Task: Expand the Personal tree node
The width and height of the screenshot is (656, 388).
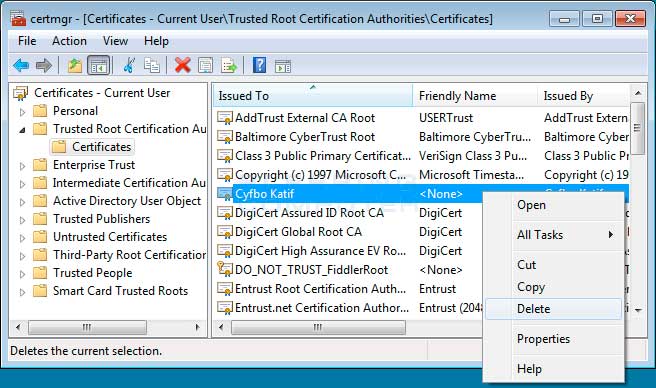Action: (x=23, y=112)
